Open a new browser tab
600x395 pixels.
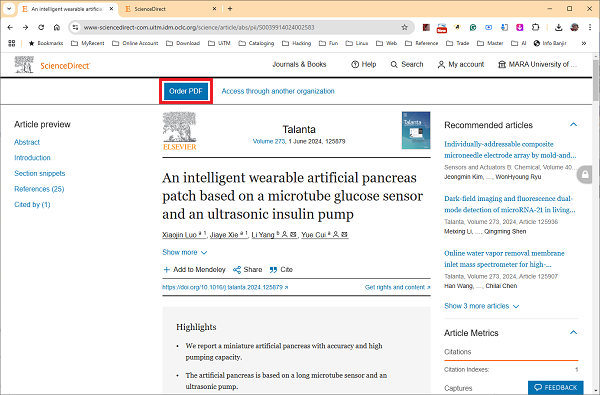[230, 8]
